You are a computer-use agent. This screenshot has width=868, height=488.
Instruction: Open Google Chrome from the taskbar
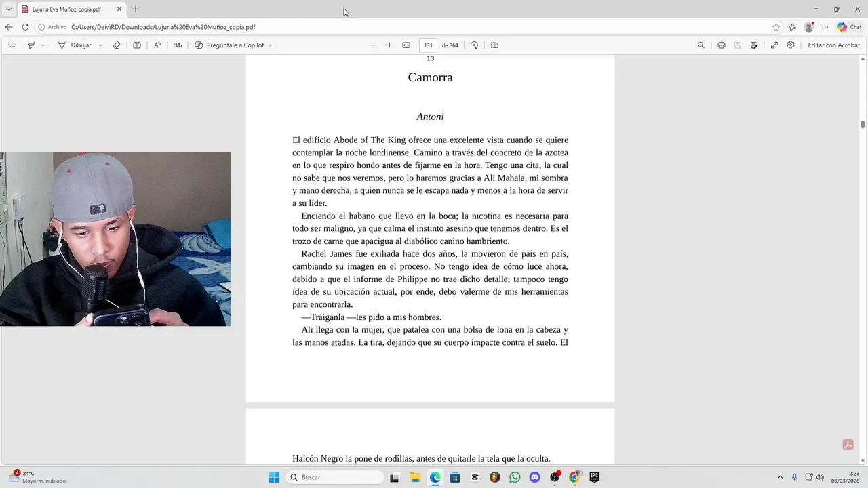pos(574,477)
